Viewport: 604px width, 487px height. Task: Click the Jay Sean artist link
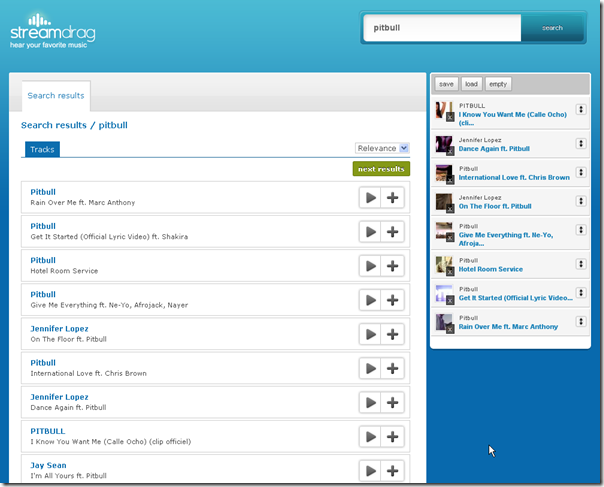click(48, 465)
